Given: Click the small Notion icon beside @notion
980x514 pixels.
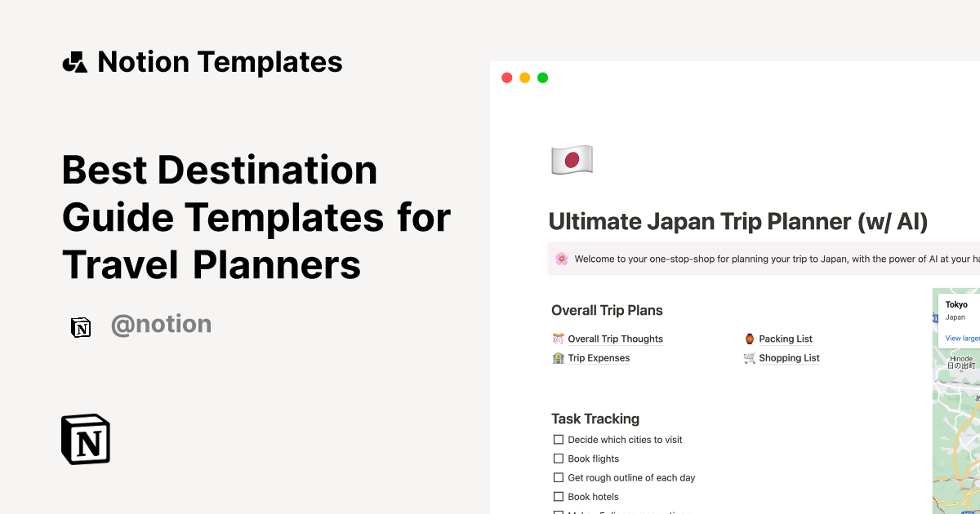Looking at the screenshot, I should (x=81, y=327).
